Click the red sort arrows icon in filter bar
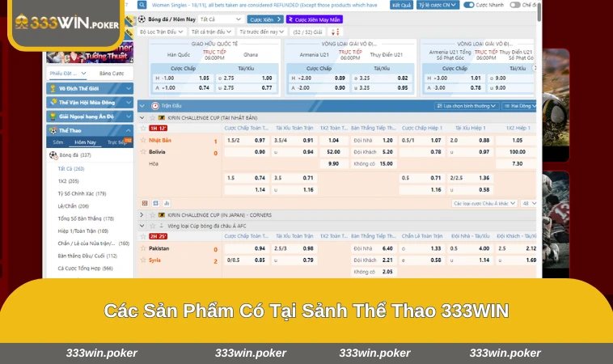This screenshot has height=364, width=613. [334, 32]
